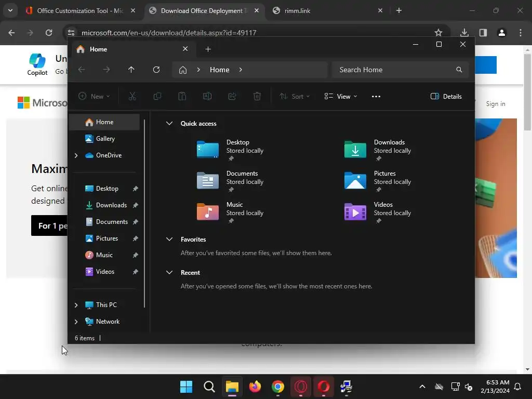This screenshot has width=532, height=399.
Task: Open the notification bell in the taskbar
Action: 518,387
